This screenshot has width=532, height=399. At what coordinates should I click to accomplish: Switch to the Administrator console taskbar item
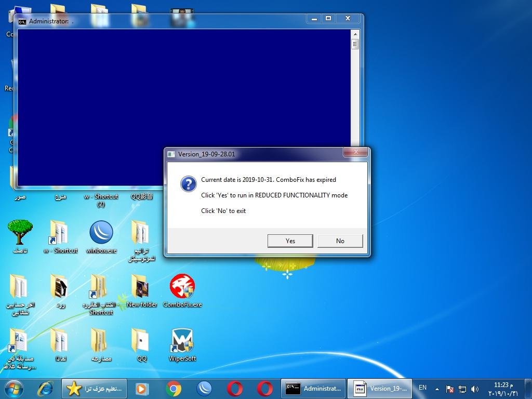(x=313, y=389)
